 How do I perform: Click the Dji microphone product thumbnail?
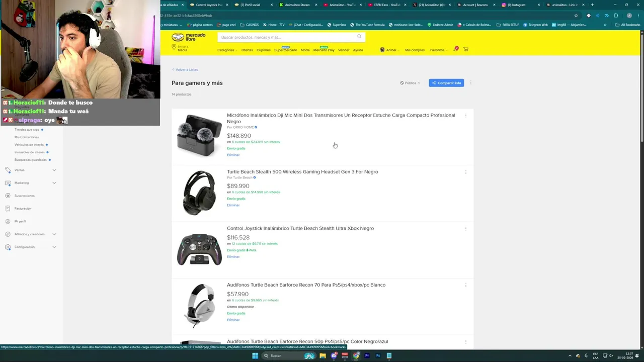pyautogui.click(x=199, y=135)
